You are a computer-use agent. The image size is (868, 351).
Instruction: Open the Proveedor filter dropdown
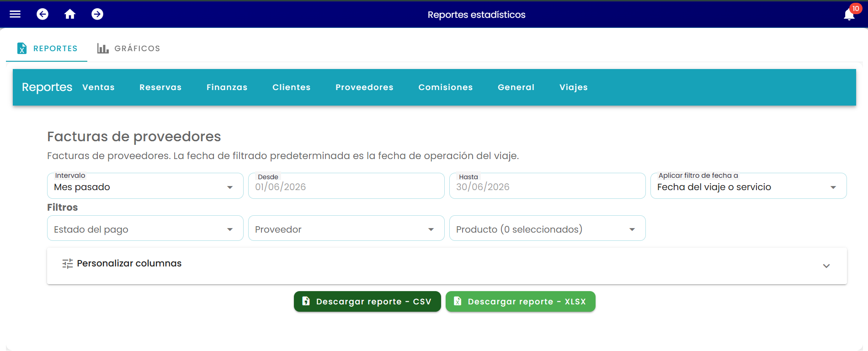pyautogui.click(x=346, y=228)
